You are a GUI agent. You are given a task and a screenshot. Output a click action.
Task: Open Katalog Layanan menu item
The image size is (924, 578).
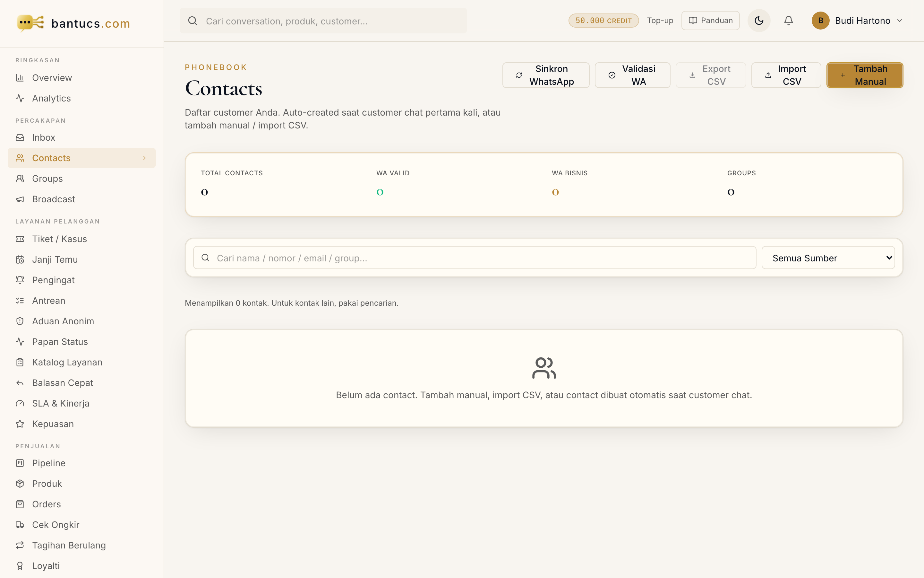(x=82, y=363)
